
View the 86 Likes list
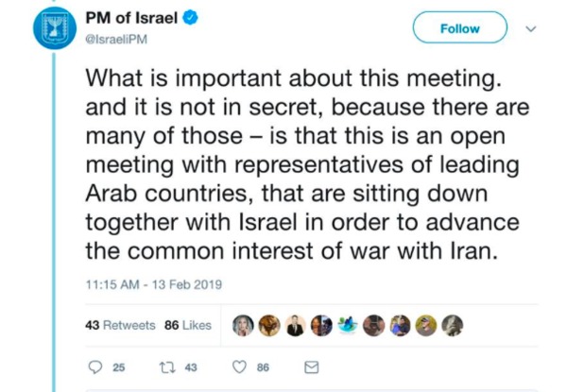click(x=188, y=325)
